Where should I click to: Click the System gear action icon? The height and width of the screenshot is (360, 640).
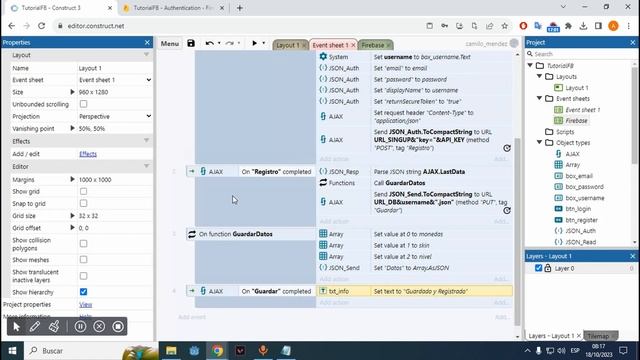323,56
